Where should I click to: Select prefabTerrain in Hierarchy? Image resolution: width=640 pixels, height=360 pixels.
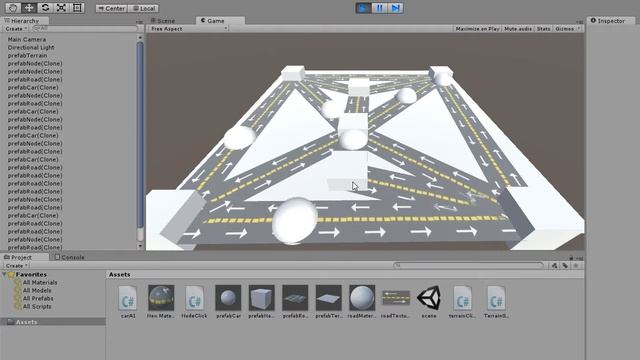27,55
